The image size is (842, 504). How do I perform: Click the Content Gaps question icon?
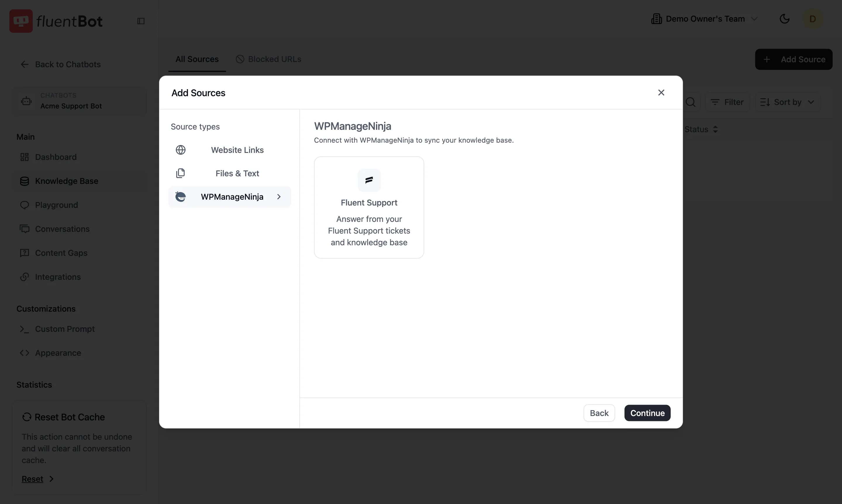25,253
